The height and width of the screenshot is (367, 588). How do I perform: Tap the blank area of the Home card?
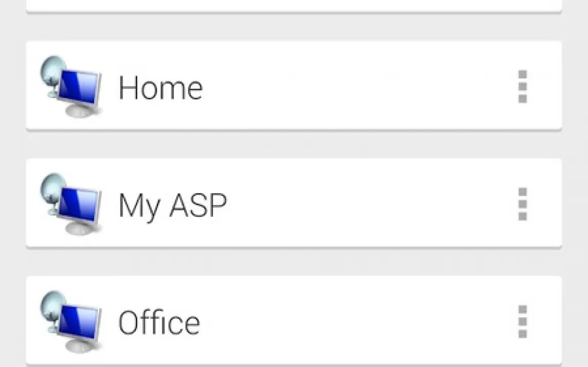(x=356, y=86)
